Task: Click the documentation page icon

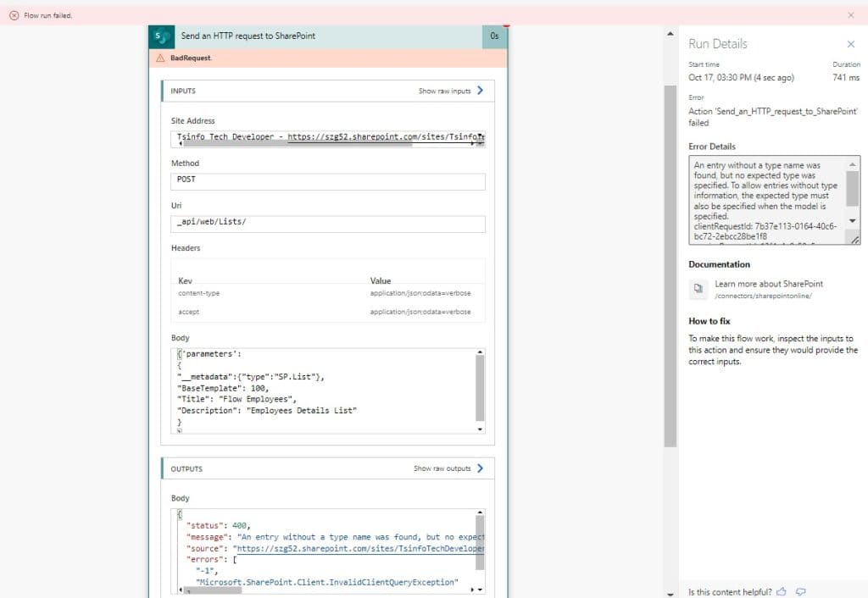Action: (698, 288)
